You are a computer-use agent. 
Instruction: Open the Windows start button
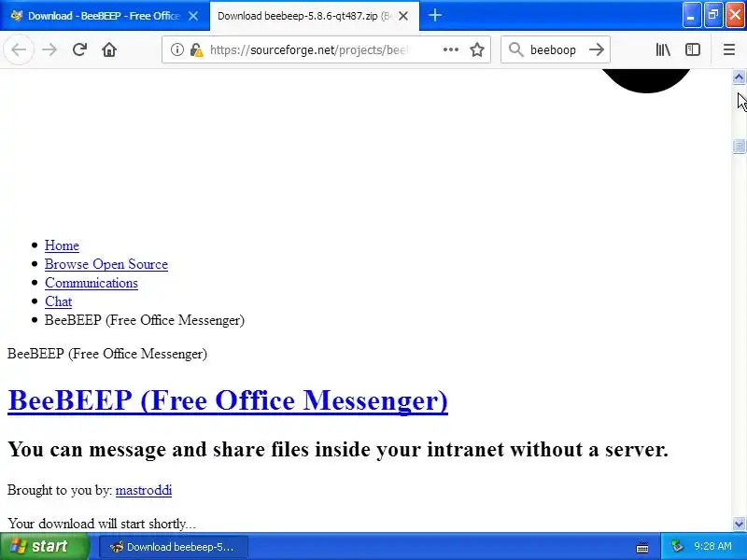(x=44, y=546)
